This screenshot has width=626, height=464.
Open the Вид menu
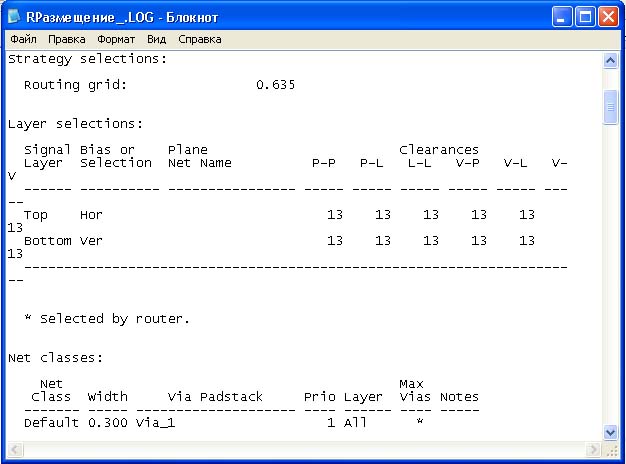click(x=156, y=39)
